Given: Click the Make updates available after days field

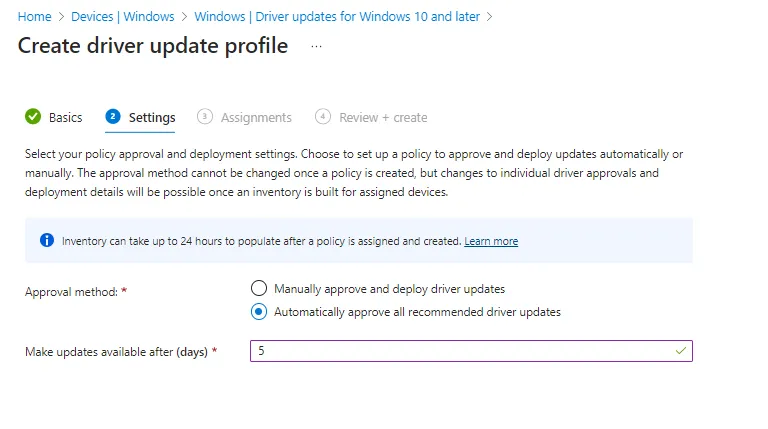Looking at the screenshot, I should pos(460,351).
